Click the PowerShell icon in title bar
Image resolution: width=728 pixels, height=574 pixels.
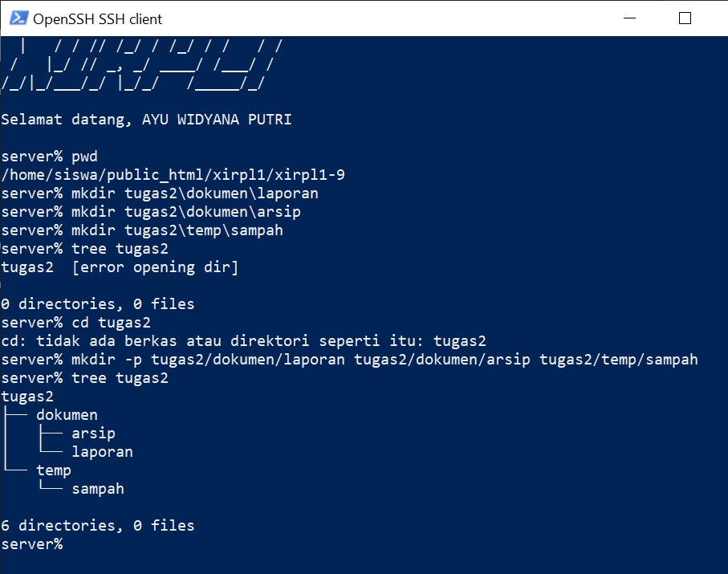(x=19, y=18)
